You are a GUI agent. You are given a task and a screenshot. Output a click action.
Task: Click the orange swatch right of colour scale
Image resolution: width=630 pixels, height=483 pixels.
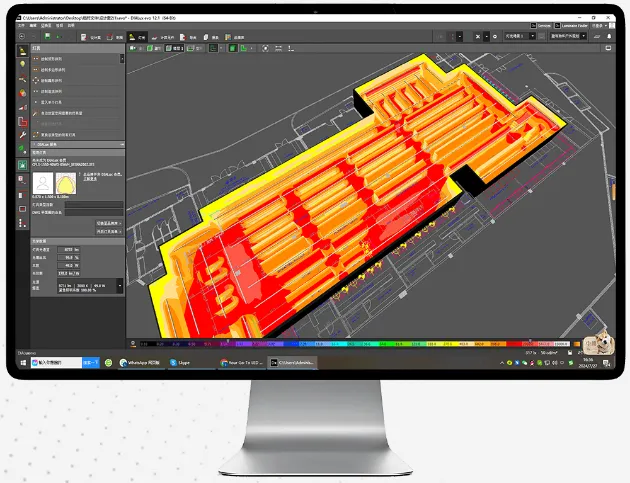[x=577, y=344]
